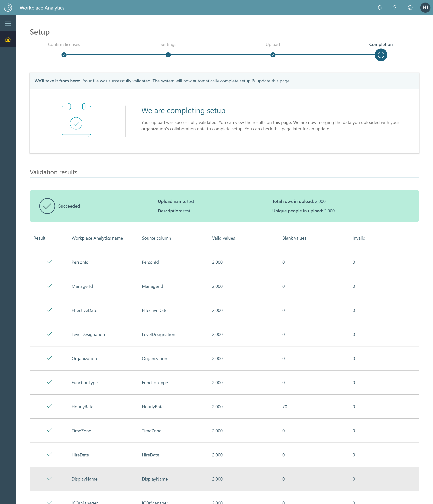
Task: Open the HJ account avatar
Action: [425, 8]
